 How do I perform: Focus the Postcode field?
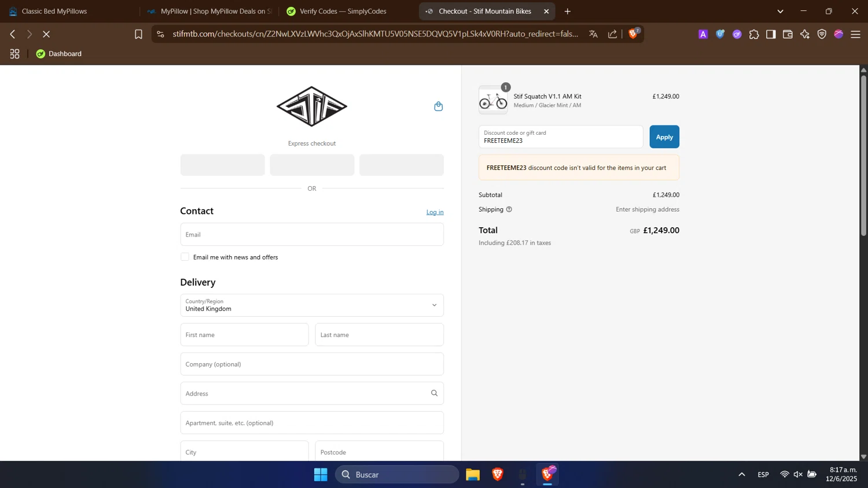[x=380, y=452]
